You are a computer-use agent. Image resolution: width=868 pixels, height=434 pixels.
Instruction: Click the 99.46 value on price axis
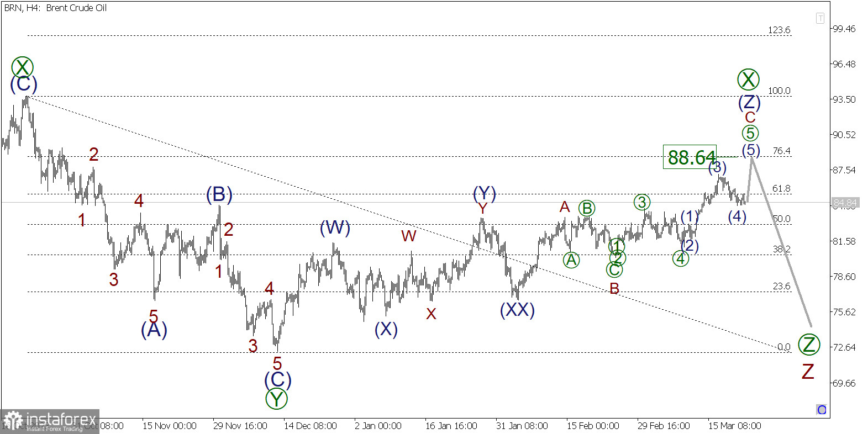pos(844,29)
